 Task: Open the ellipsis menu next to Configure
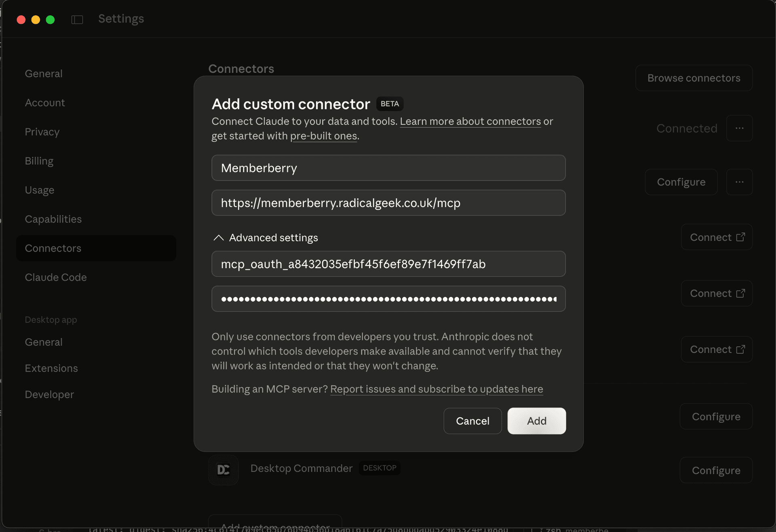[x=740, y=182]
